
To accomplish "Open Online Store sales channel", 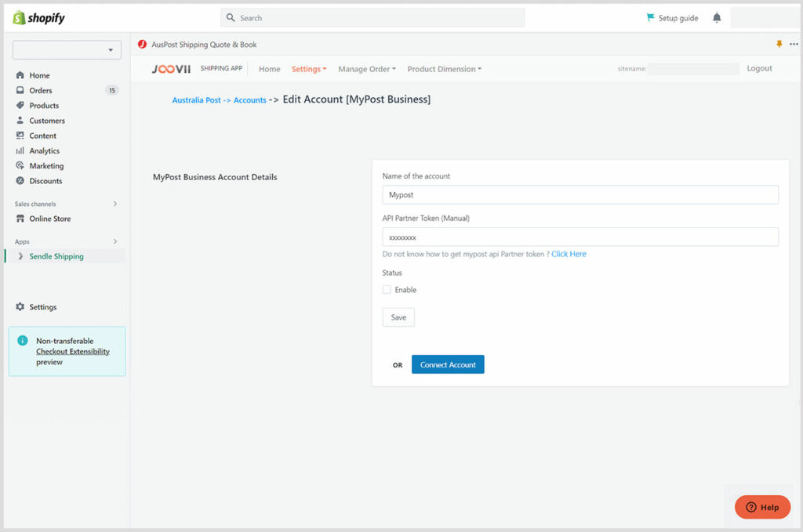I will click(50, 219).
